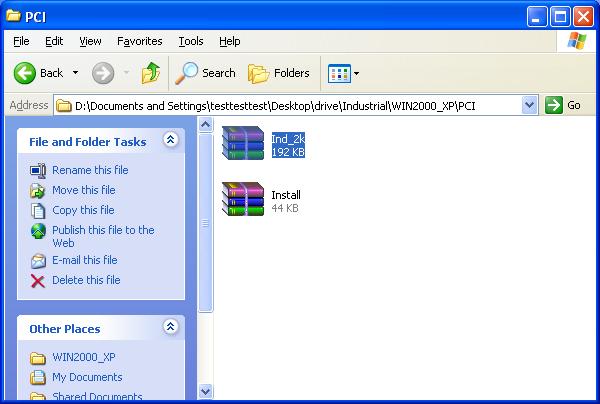Toggle the Folders tree pane
Image resolution: width=600 pixels, height=404 pixels.
279,73
